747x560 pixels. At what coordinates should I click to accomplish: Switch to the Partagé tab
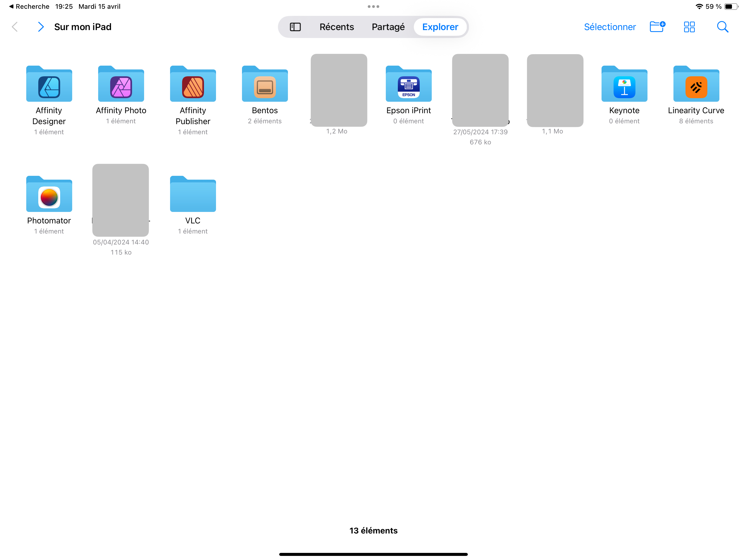pyautogui.click(x=388, y=27)
